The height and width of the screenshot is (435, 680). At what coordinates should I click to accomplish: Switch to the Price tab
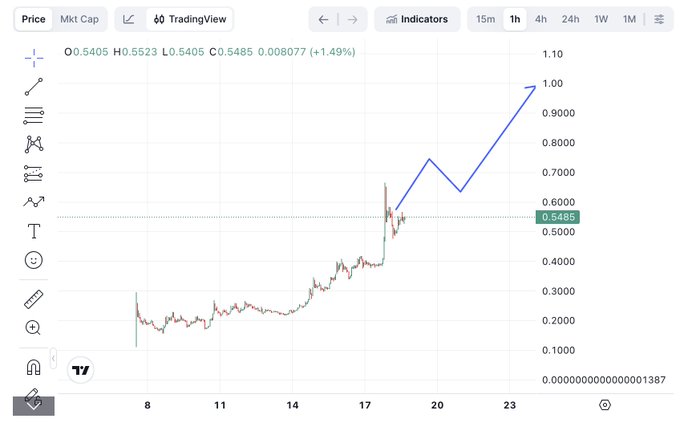33,20
